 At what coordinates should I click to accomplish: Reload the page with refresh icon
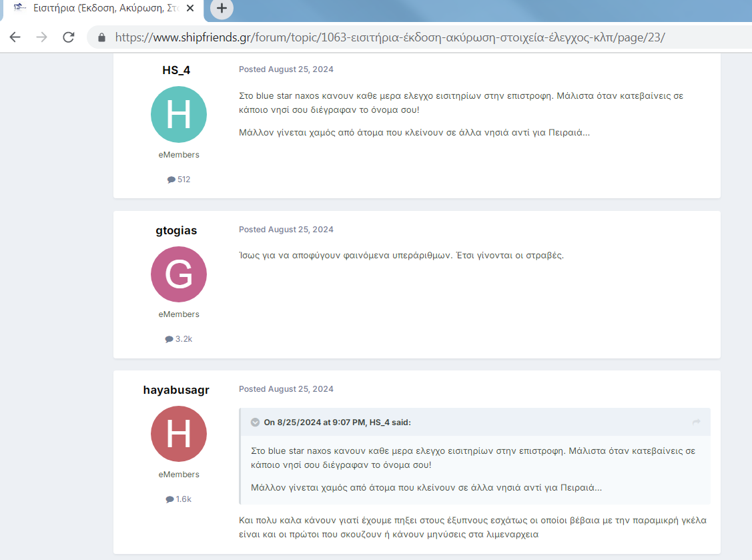[x=68, y=37]
